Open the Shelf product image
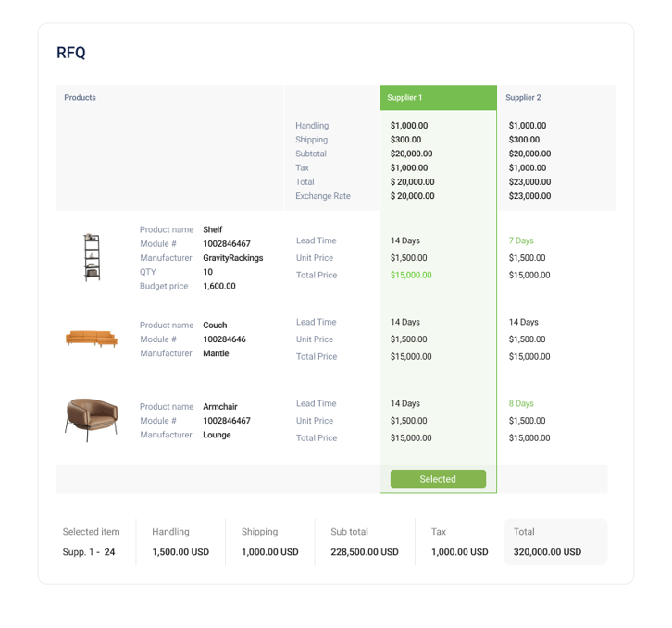Screen dimensions: 672x628 click(92, 257)
